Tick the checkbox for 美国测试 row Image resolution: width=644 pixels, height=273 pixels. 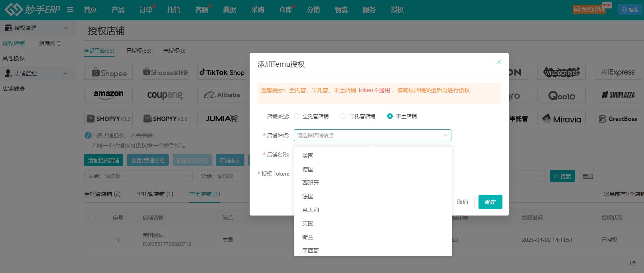click(x=91, y=239)
